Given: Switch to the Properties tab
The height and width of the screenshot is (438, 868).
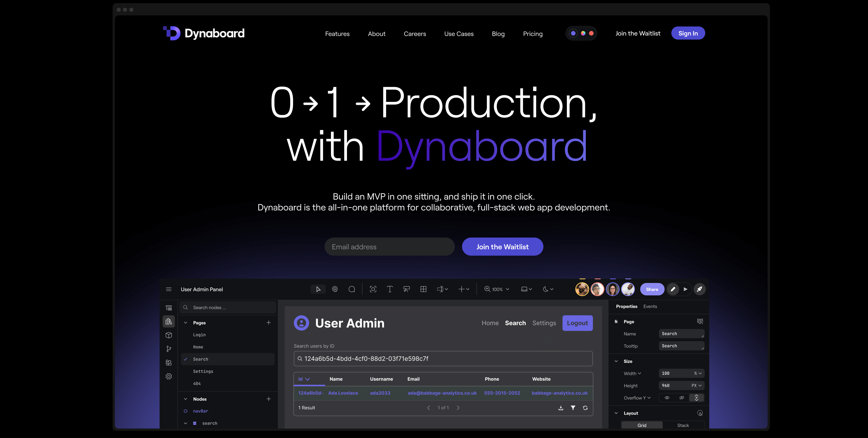Looking at the screenshot, I should (626, 306).
